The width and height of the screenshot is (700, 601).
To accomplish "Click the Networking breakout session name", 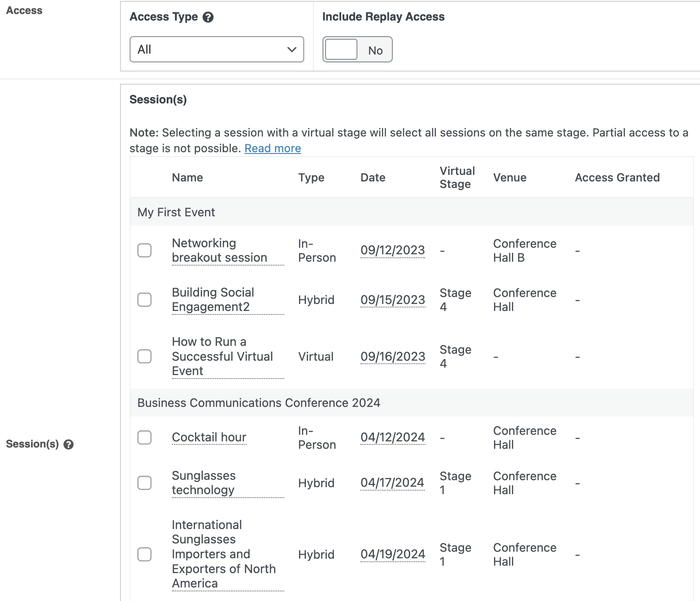I will pos(219,250).
